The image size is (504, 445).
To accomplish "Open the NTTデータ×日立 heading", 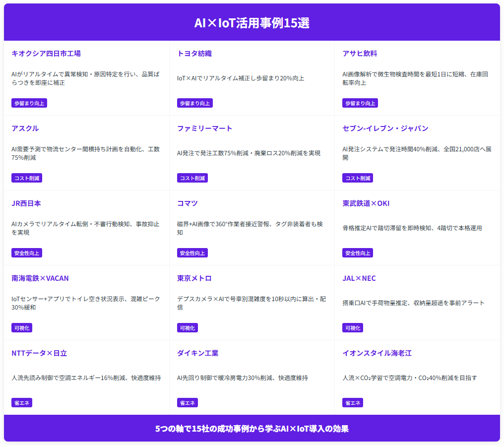I will [x=39, y=353].
